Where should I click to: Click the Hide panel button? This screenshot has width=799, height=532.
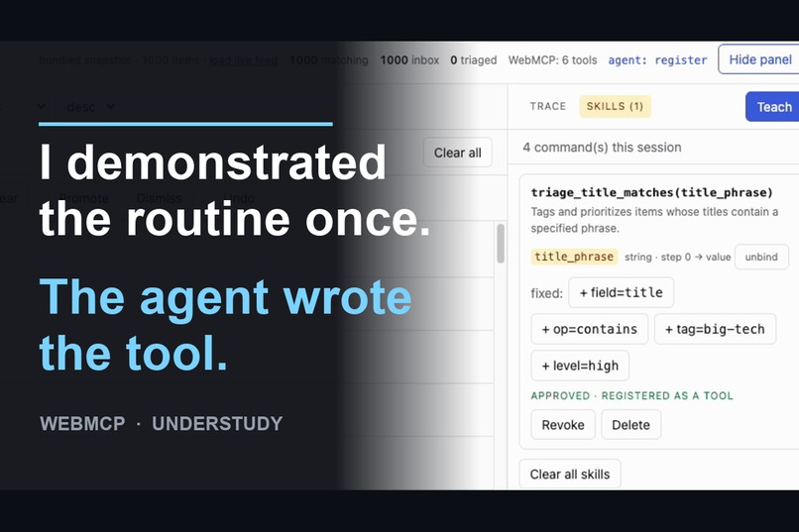pyautogui.click(x=759, y=59)
